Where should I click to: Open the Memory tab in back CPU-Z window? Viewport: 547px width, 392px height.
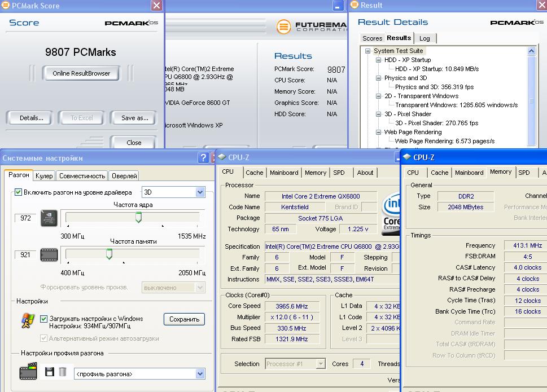316,173
